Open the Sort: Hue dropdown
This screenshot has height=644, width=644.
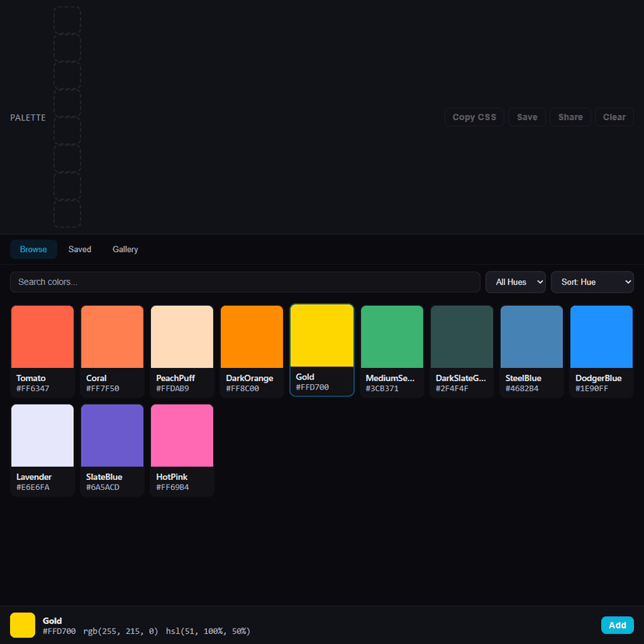coord(592,282)
